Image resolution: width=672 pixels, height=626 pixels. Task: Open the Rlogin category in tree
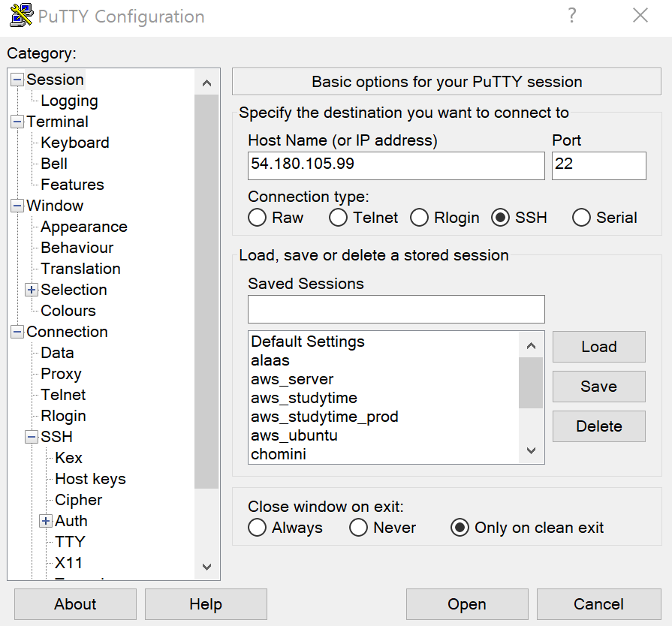63,416
